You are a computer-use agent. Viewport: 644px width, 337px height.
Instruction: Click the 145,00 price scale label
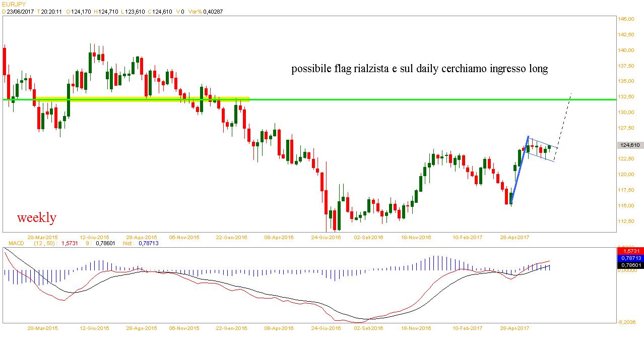(x=627, y=19)
